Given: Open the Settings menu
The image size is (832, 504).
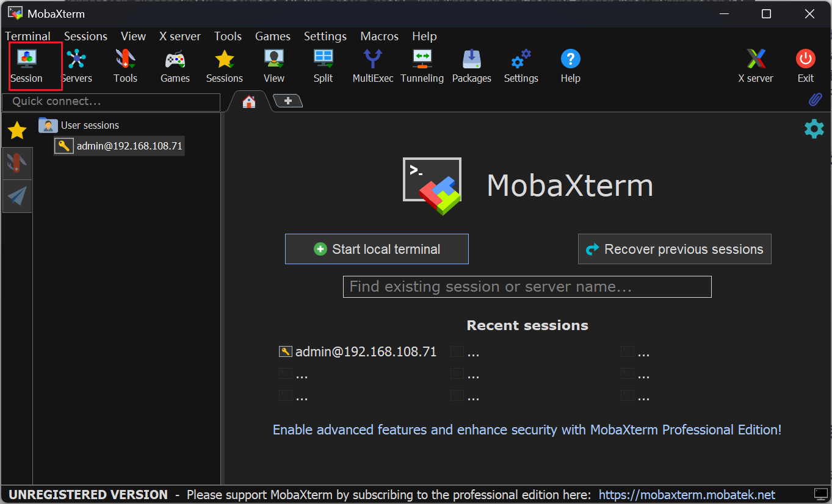Looking at the screenshot, I should pyautogui.click(x=325, y=36).
